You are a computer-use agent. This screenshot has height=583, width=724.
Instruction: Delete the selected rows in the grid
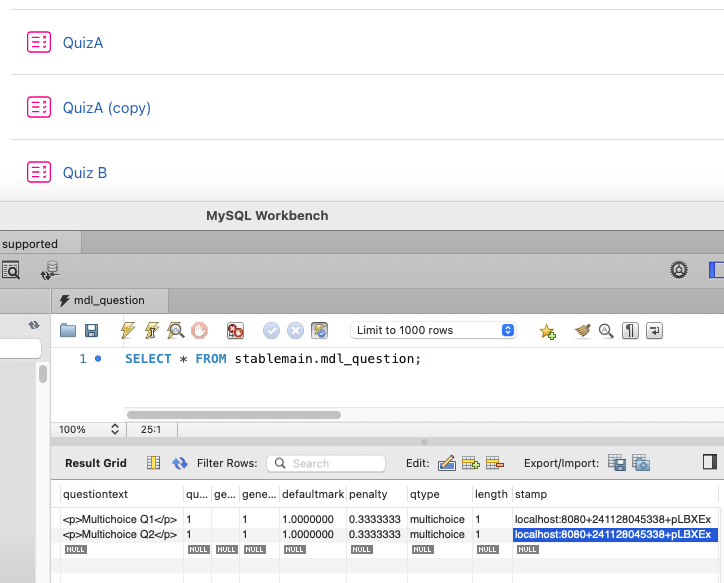(495, 463)
